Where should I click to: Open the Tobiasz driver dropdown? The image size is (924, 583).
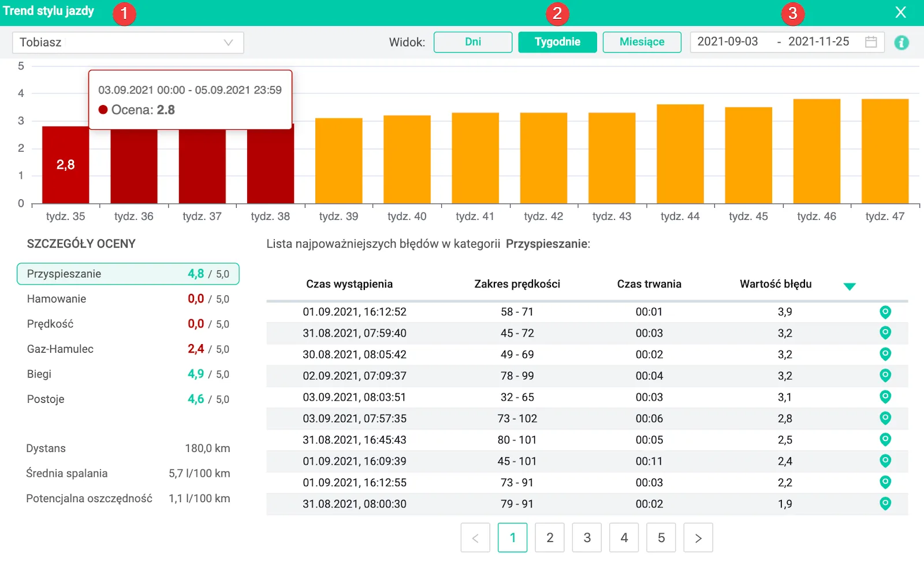tap(128, 42)
